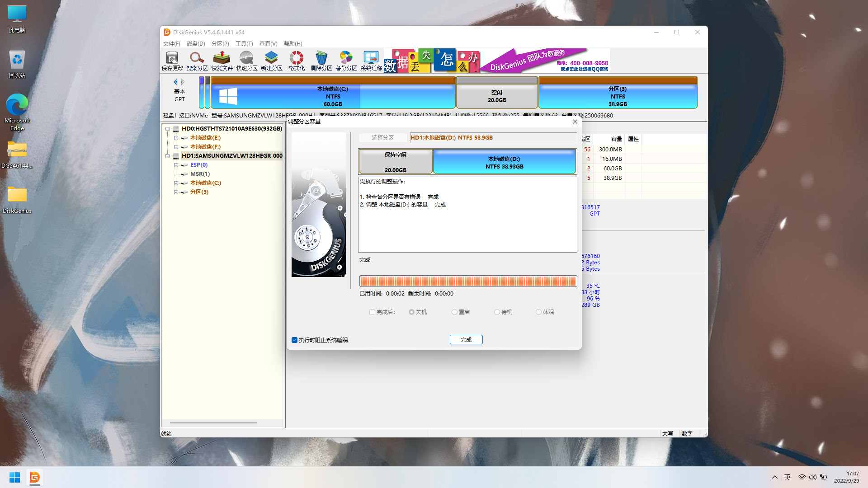Screen dimensions: 868x488
Task: Click the 完成 button in dialog
Action: click(x=466, y=340)
